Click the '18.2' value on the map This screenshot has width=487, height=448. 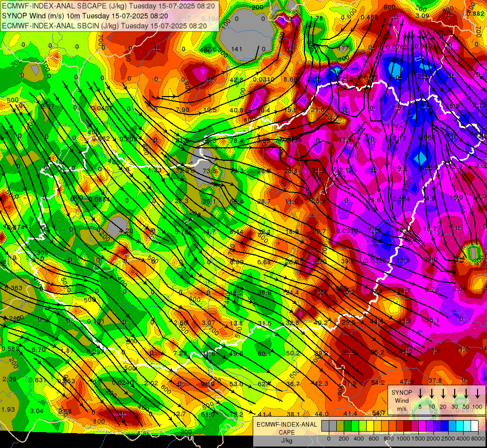[x=237, y=293]
